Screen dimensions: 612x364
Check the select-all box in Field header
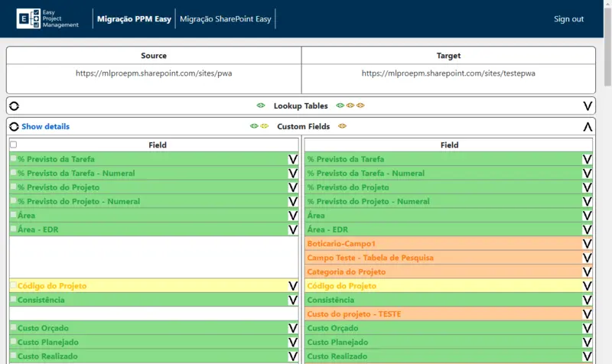click(13, 145)
